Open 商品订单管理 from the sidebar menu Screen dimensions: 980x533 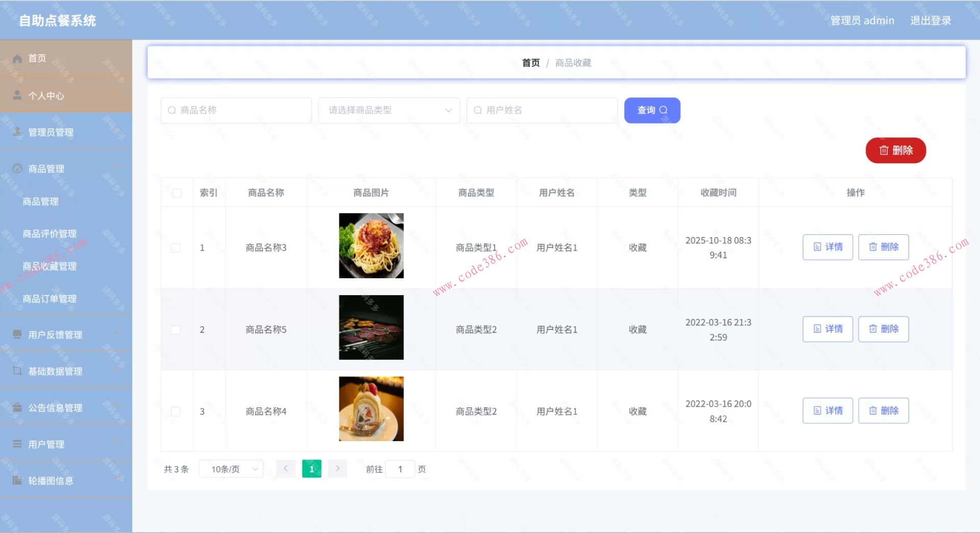(50, 299)
